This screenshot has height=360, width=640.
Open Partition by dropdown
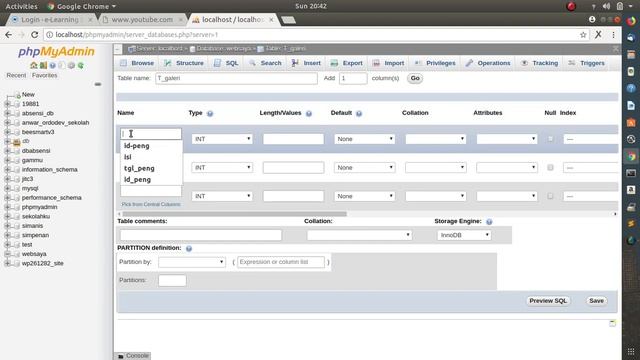[192, 262]
